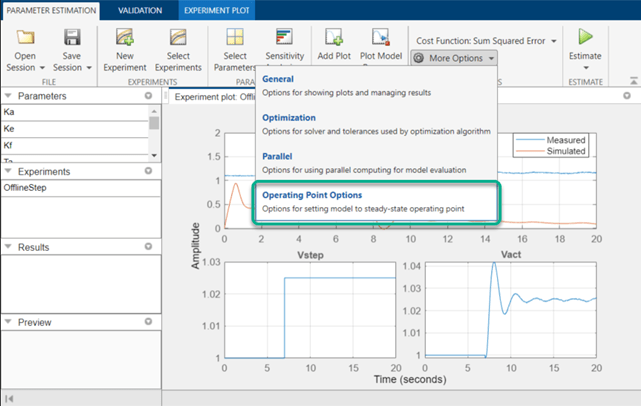The height and width of the screenshot is (406, 641).
Task: Choose Optimization in More Options menu
Action: click(376, 124)
